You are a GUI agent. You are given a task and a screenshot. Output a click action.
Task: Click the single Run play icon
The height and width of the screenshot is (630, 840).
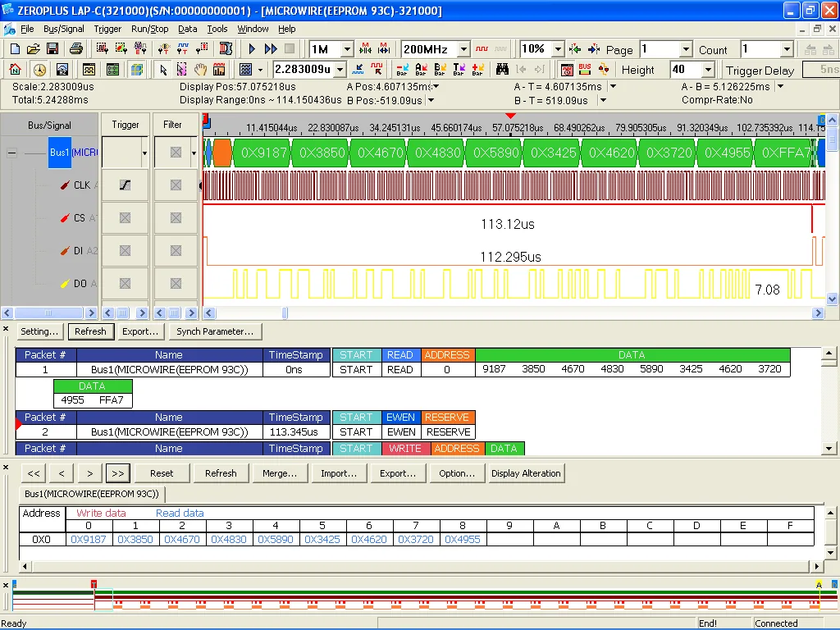click(252, 49)
